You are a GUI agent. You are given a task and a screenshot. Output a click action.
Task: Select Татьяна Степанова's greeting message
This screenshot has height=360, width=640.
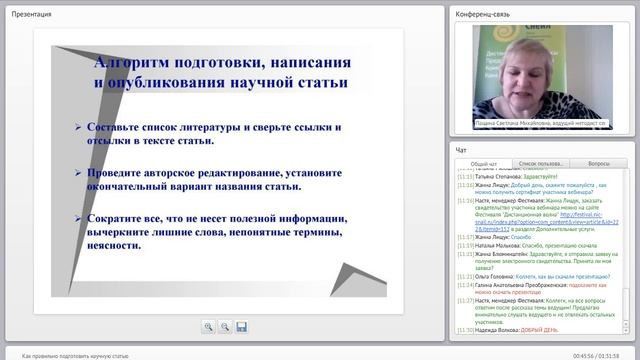(x=507, y=177)
